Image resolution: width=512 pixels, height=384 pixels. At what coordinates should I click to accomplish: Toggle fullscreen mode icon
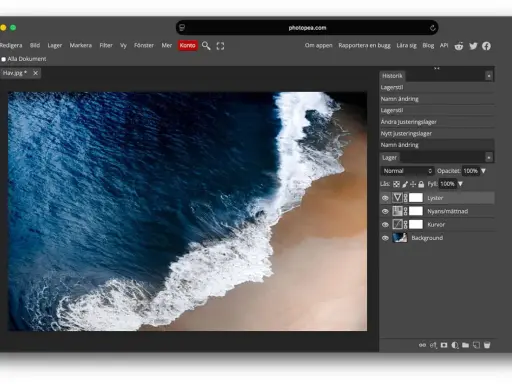[220, 46]
